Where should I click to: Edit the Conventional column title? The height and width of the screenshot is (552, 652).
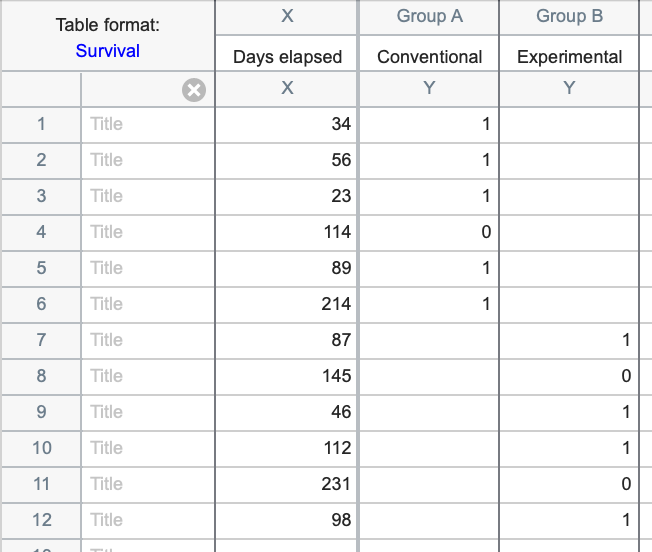click(x=429, y=57)
